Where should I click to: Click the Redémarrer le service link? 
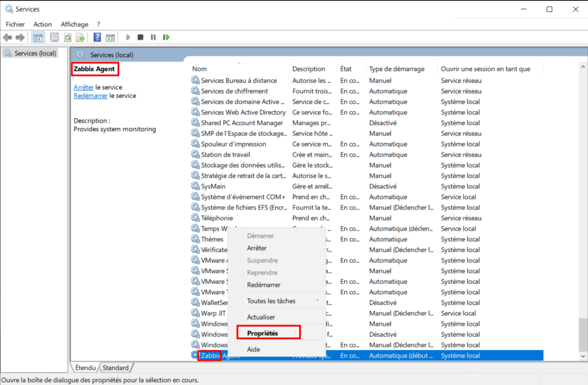pyautogui.click(x=90, y=96)
